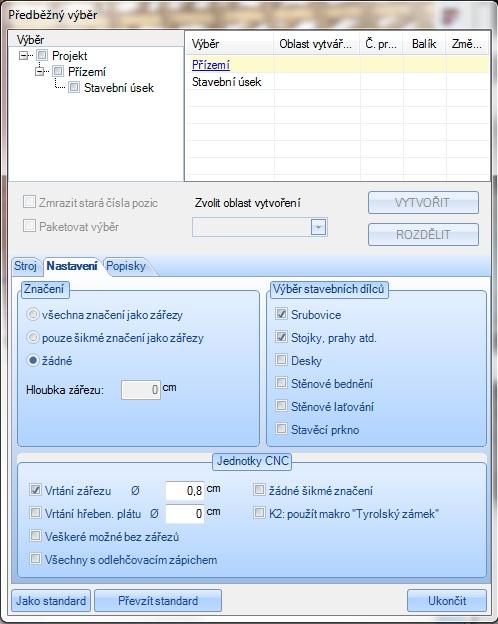Click Změ... column header
Image resolution: width=498 pixels, height=624 pixels.
[x=467, y=44]
